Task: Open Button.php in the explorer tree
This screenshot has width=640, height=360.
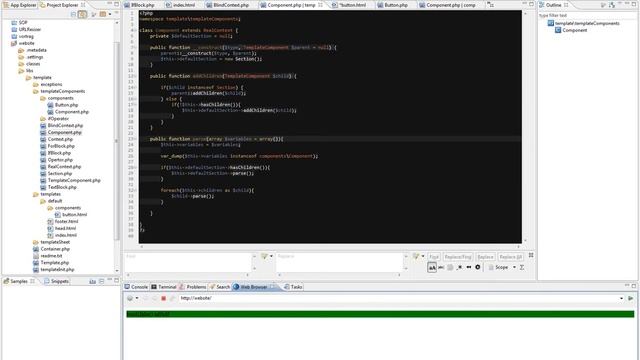Action: [62, 105]
